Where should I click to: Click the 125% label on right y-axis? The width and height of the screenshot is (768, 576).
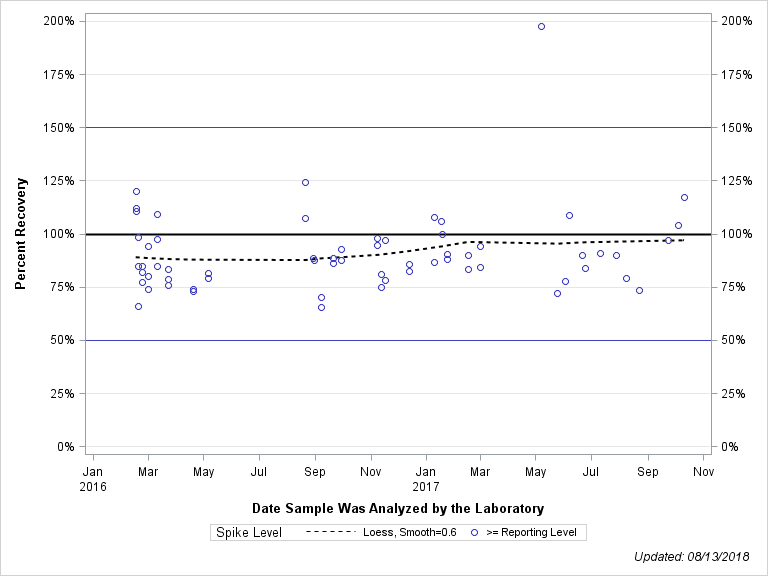click(737, 181)
